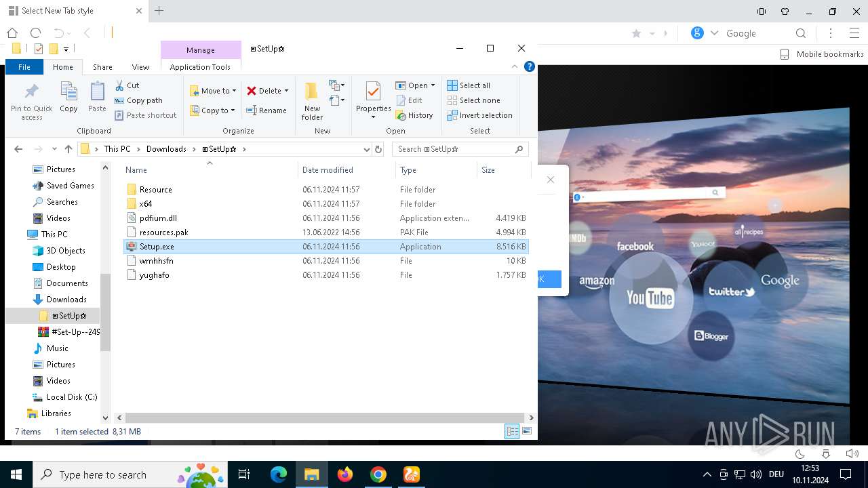This screenshot has height=488, width=868.
Task: Go back with Explorer's back arrow
Action: point(18,149)
